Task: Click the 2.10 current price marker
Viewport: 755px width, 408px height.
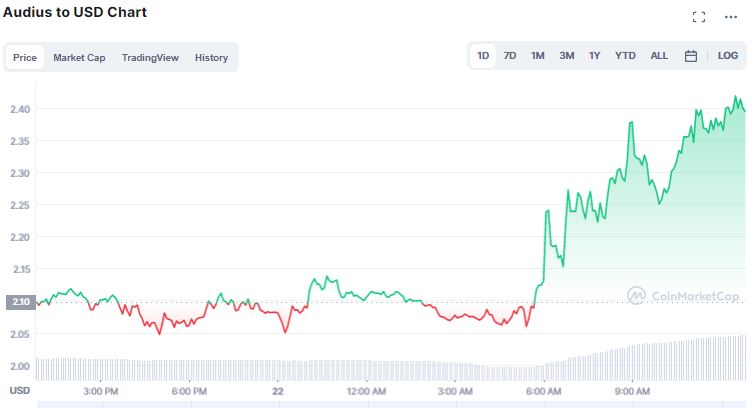Action: pos(21,302)
